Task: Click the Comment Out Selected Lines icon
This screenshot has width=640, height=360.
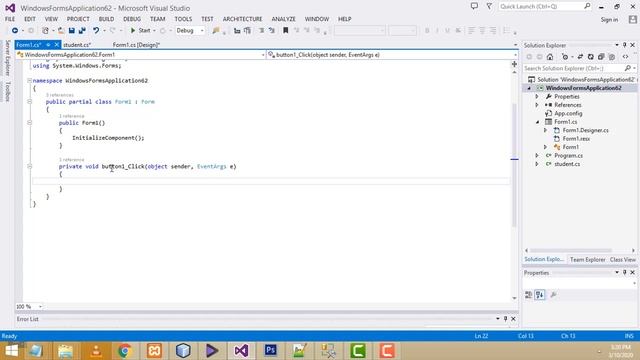Action: (261, 31)
